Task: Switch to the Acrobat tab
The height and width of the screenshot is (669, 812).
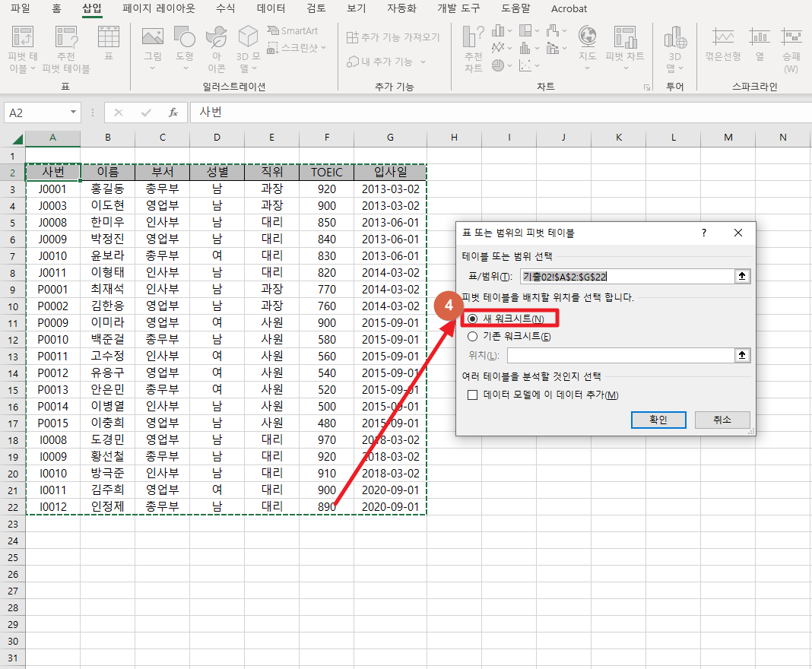Action: [x=569, y=8]
